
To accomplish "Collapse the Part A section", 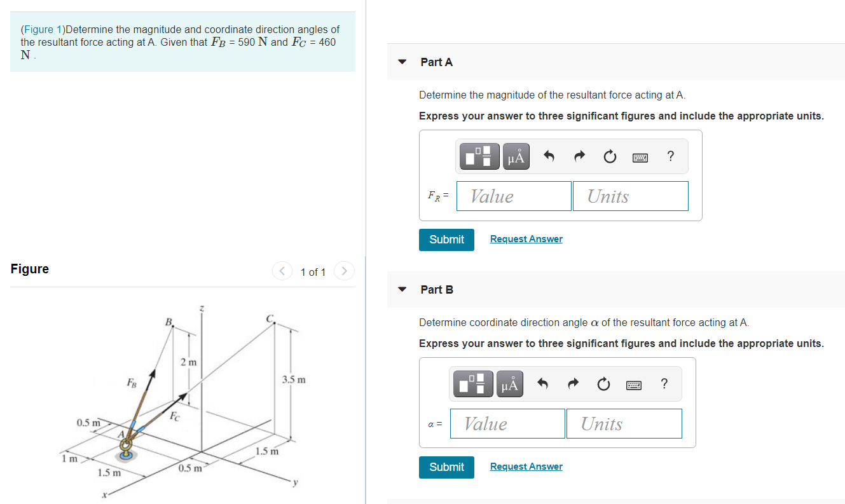I will (402, 62).
